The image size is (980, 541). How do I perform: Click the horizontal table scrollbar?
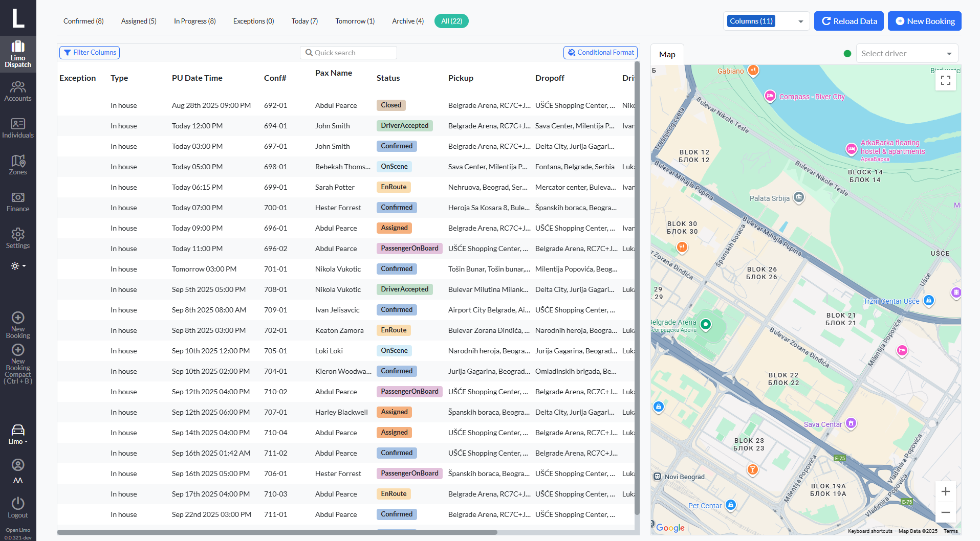tap(277, 532)
